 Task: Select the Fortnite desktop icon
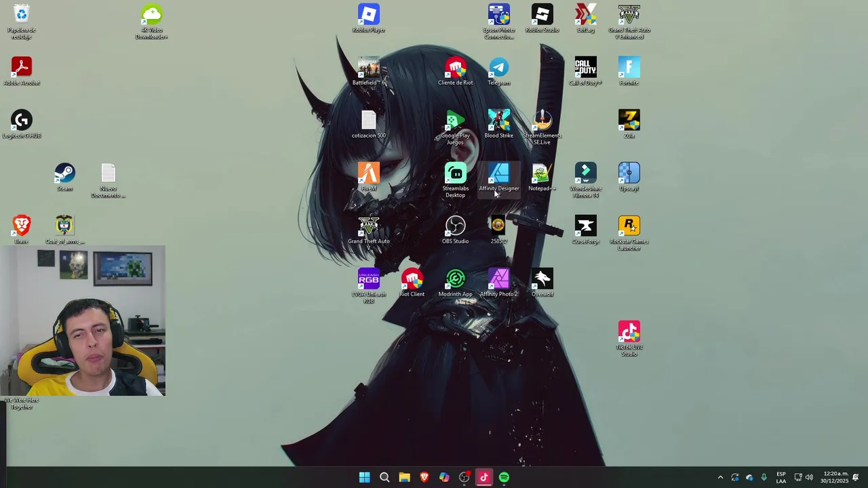coord(629,71)
